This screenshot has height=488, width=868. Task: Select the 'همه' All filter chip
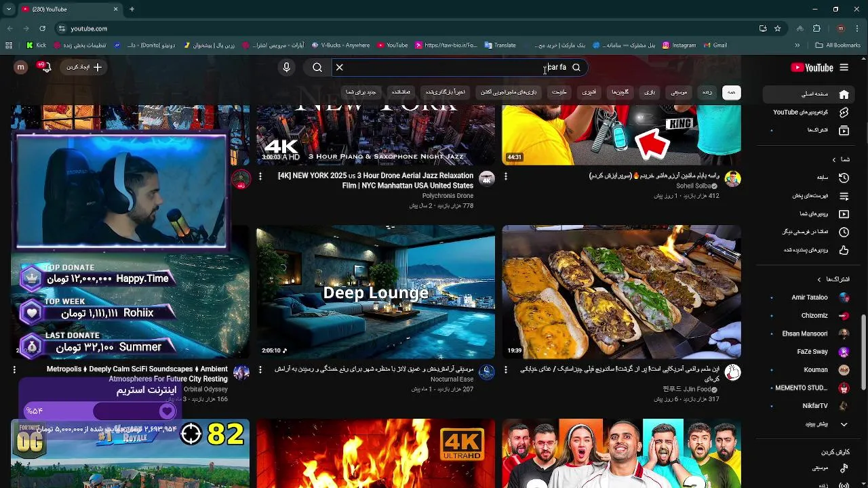731,92
